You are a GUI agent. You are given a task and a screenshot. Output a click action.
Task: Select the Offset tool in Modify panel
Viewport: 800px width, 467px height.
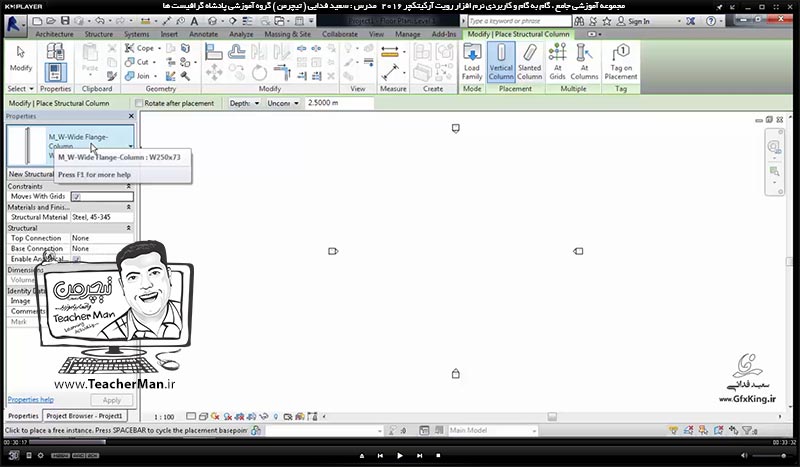click(x=236, y=51)
